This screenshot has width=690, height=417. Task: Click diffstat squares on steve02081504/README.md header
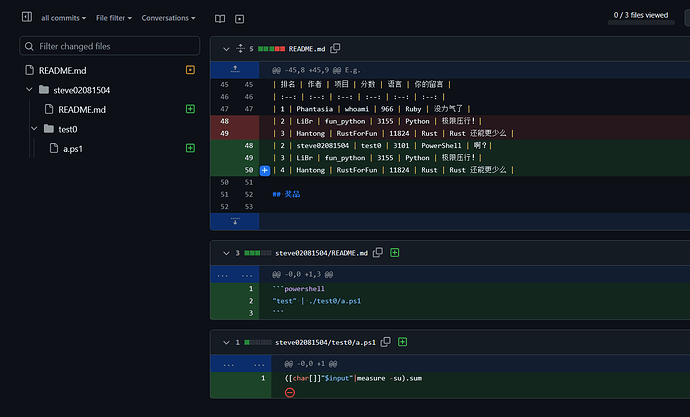[x=258, y=253]
